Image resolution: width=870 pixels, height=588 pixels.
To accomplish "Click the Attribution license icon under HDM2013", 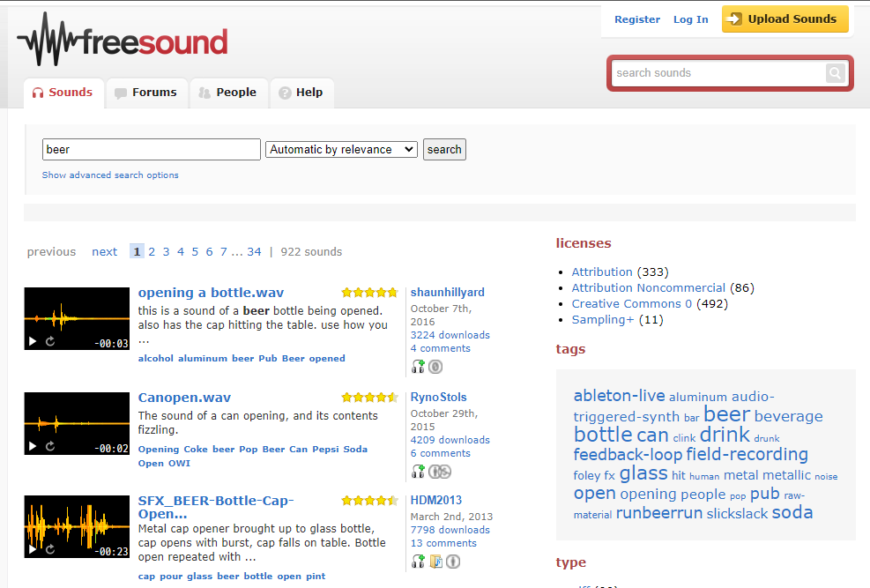I will tap(453, 562).
